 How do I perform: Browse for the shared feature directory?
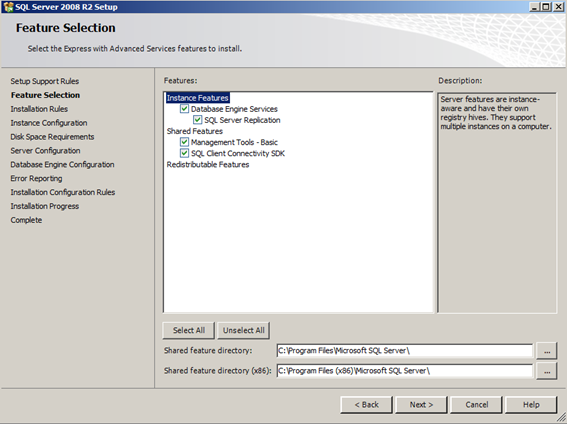point(547,351)
